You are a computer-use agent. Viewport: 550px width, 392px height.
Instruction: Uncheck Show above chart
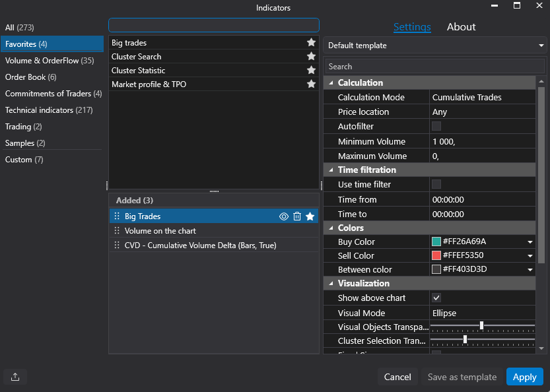(x=436, y=298)
